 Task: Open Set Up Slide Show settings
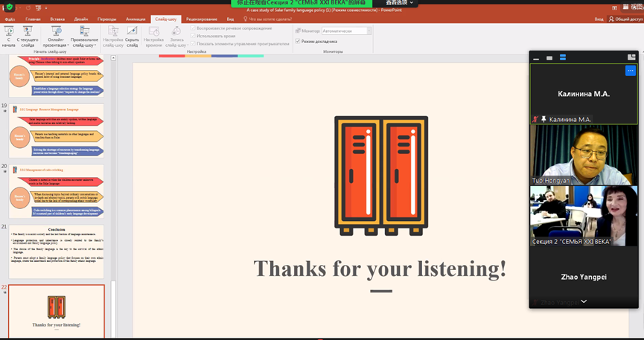tap(113, 36)
